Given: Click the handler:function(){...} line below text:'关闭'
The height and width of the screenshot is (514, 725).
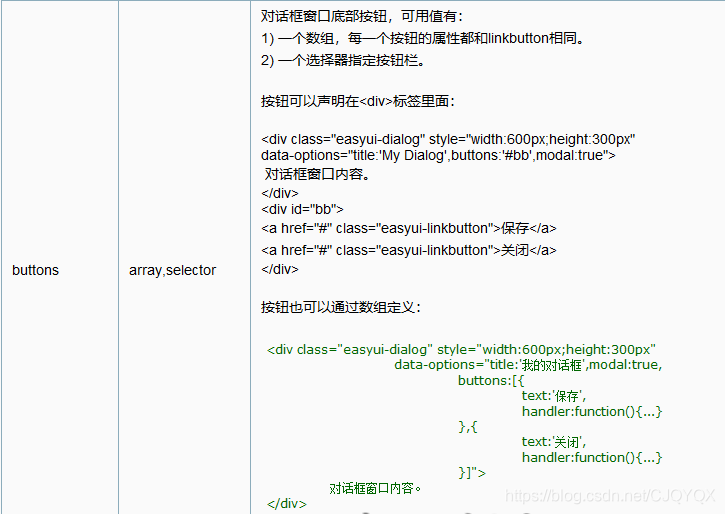Looking at the screenshot, I should point(592,458).
